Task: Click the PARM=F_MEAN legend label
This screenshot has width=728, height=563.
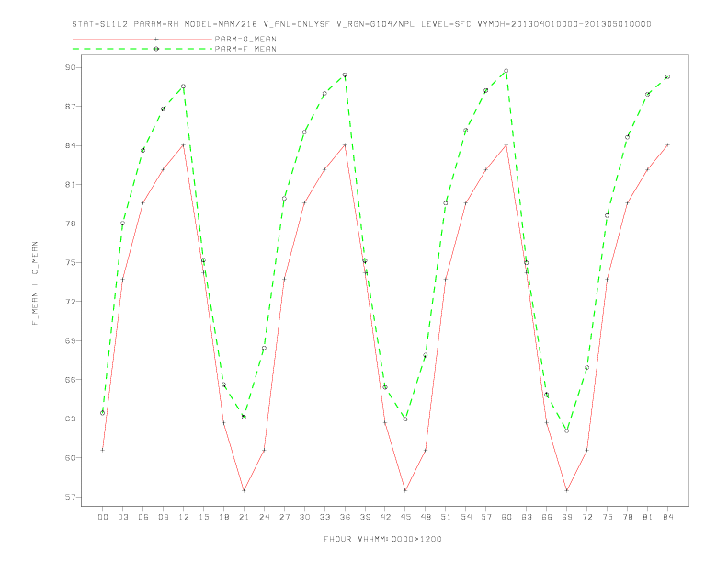Action: [x=245, y=49]
